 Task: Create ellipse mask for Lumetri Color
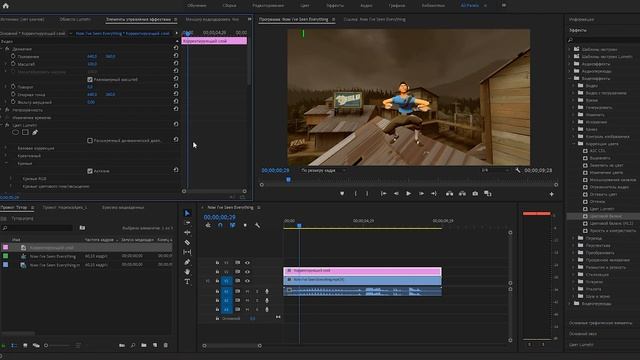coord(16,132)
